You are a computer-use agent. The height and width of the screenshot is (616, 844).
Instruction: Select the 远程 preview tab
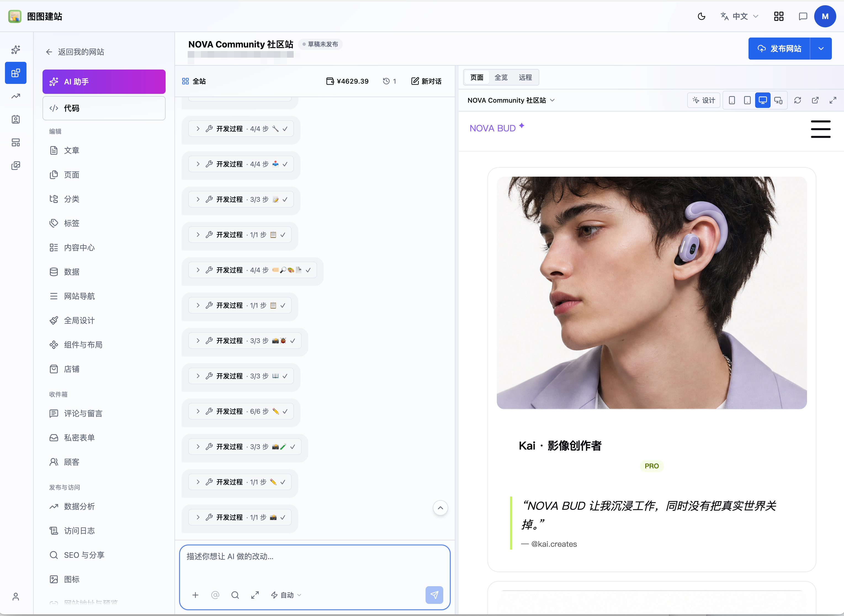(x=525, y=77)
